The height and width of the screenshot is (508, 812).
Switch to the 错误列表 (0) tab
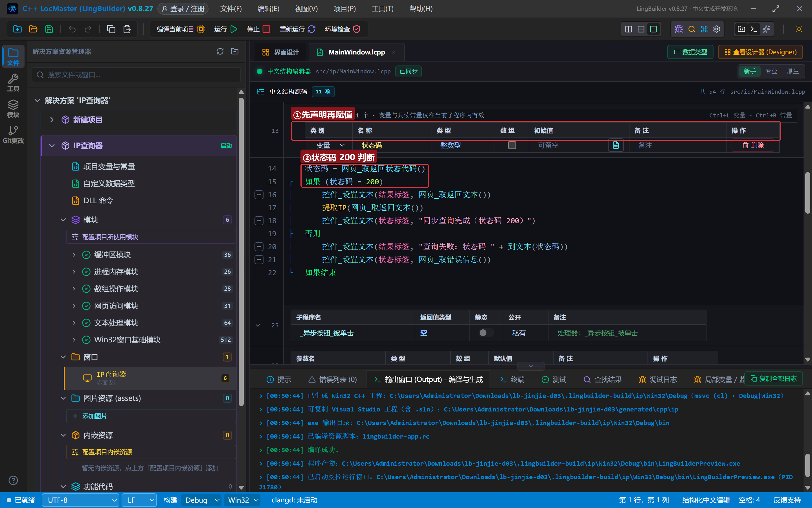tap(332, 379)
